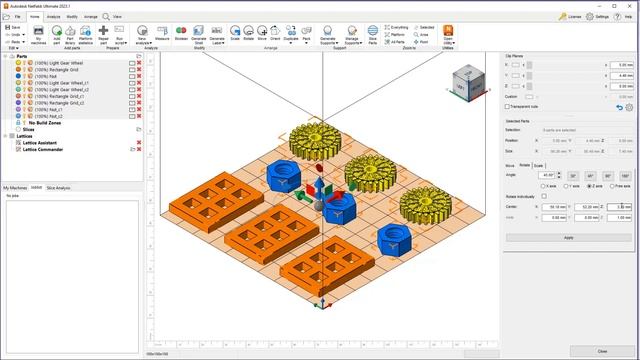Click the 180° angle preset button
Screen dimensions: 640x360
pyautogui.click(x=625, y=176)
